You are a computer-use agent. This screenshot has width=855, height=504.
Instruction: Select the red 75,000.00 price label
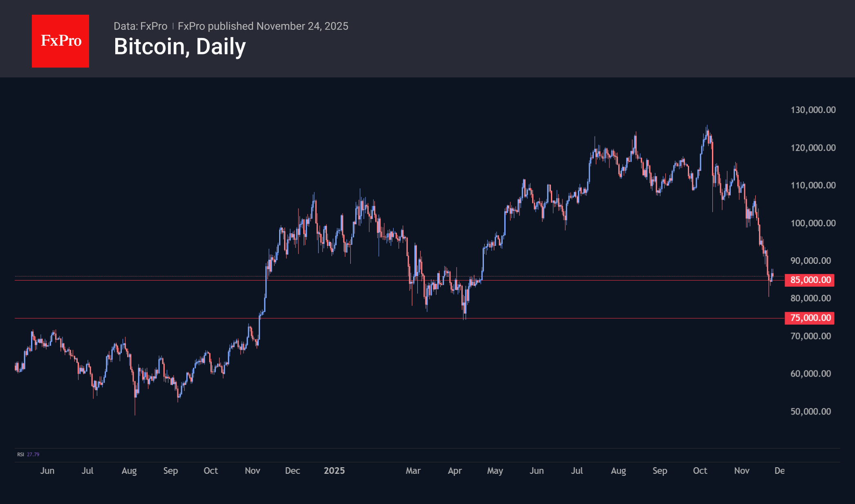tap(810, 318)
